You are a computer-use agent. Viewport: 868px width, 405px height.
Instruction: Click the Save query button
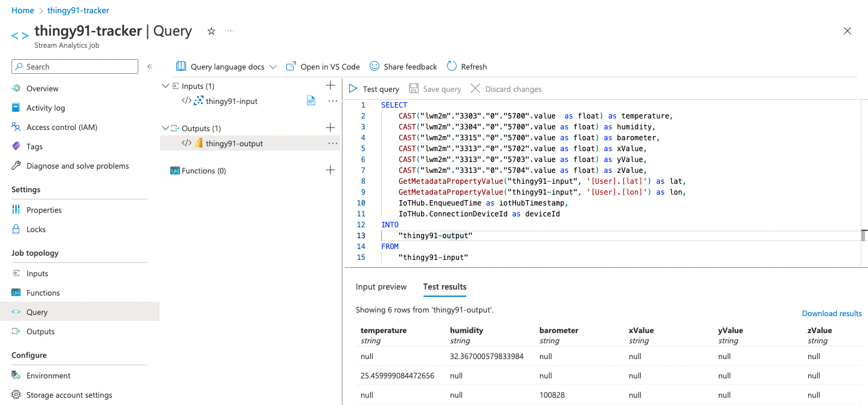click(x=435, y=89)
